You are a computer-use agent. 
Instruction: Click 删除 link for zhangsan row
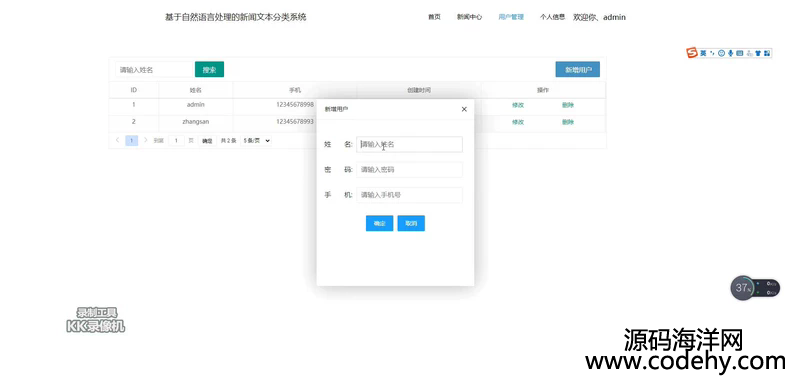coord(568,122)
